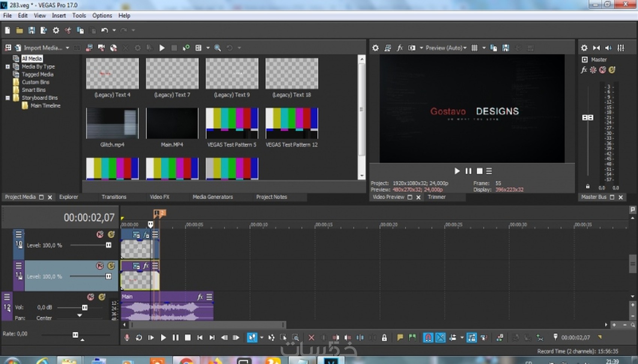Collapse the Storyboard Bins node

8,98
